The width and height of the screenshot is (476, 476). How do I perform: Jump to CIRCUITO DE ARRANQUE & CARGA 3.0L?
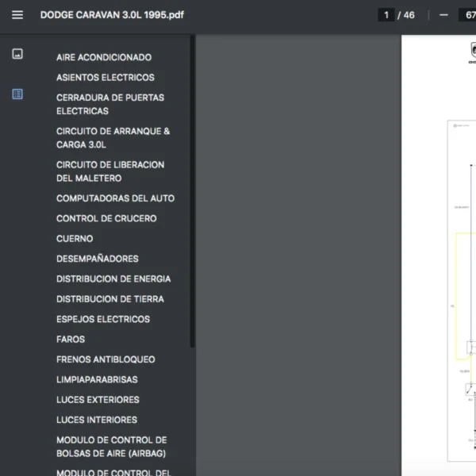(x=113, y=138)
